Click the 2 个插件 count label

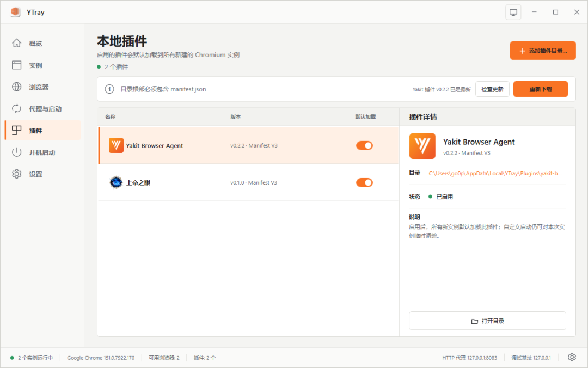(x=117, y=67)
